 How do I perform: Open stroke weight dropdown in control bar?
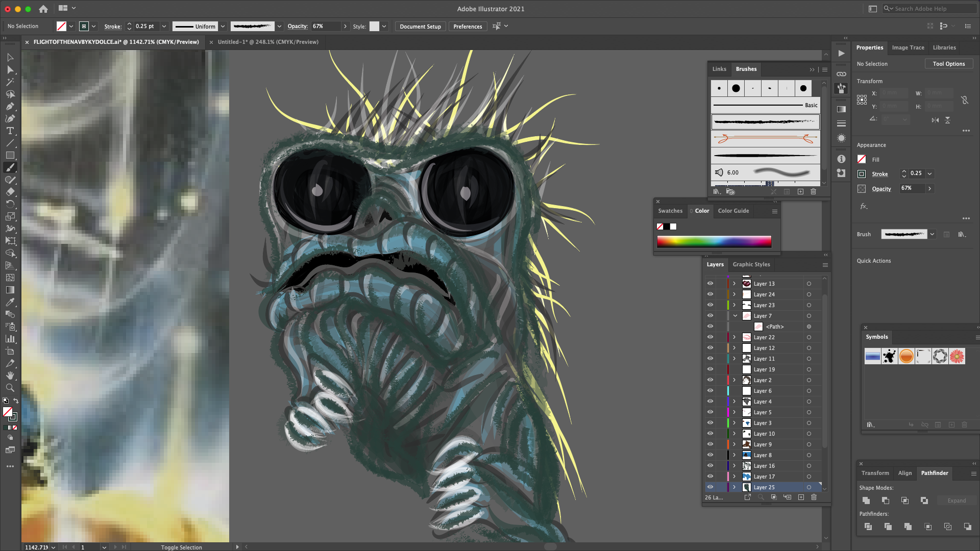point(164,26)
